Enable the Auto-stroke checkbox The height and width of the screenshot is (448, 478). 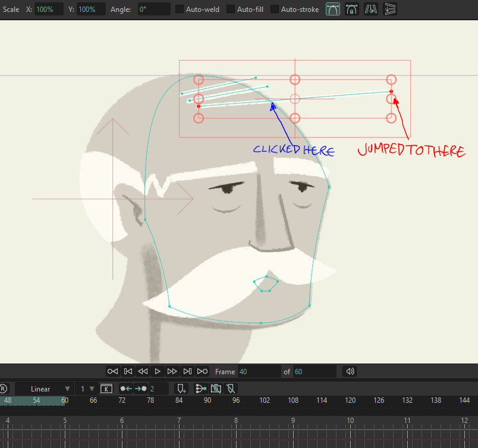275,9
